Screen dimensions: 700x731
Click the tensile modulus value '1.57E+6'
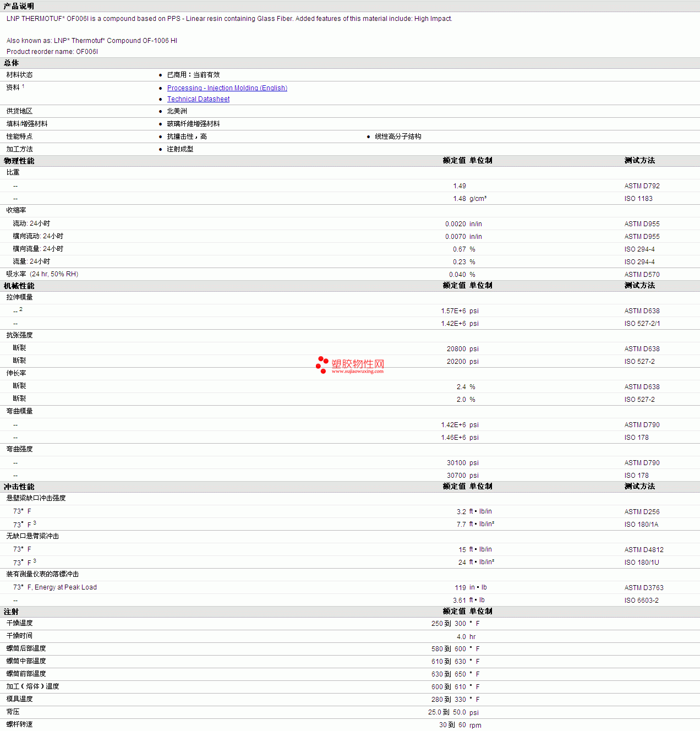[453, 311]
